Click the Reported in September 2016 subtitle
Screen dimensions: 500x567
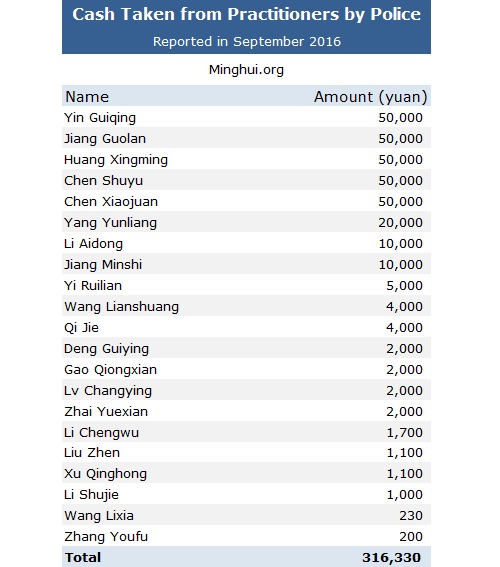click(x=247, y=41)
